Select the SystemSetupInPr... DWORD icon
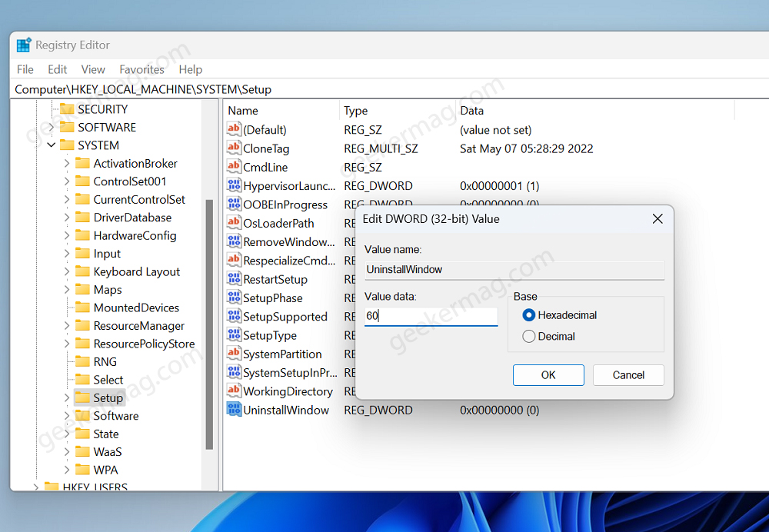769x532 pixels. 234,372
